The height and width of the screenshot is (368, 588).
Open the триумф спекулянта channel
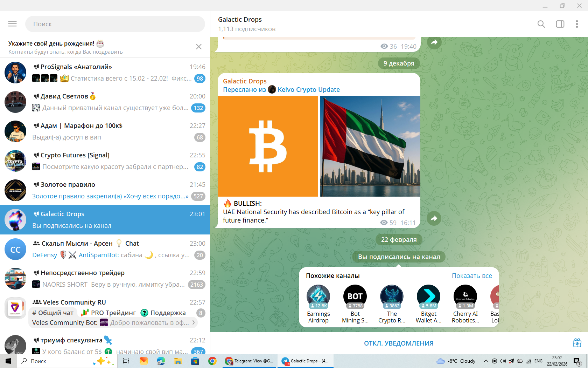pos(105,343)
